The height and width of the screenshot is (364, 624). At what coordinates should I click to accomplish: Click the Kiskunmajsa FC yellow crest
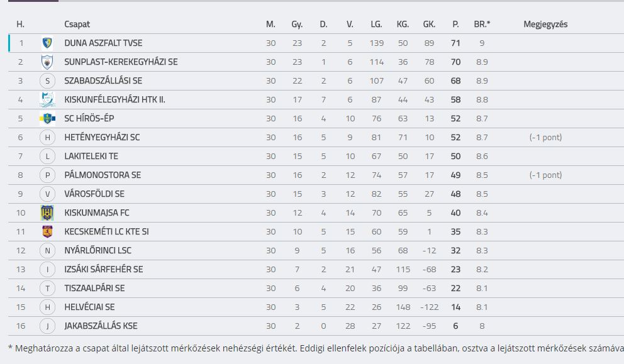[47, 213]
